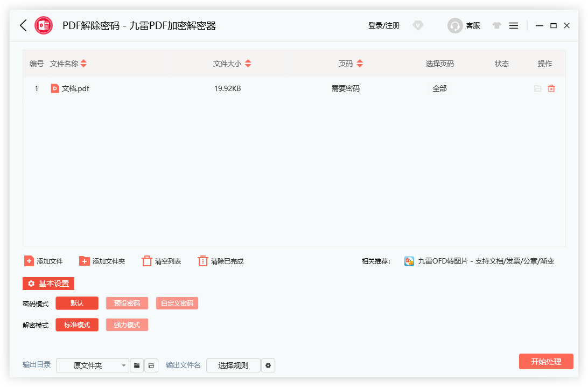Click the 九雷OFD转图片 app icon
588x387 pixels.
pos(409,261)
